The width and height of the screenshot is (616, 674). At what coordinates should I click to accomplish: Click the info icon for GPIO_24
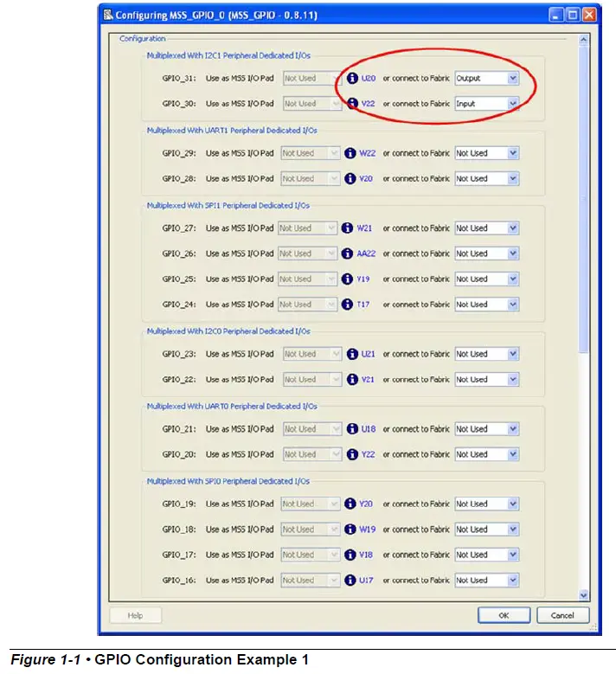347,305
